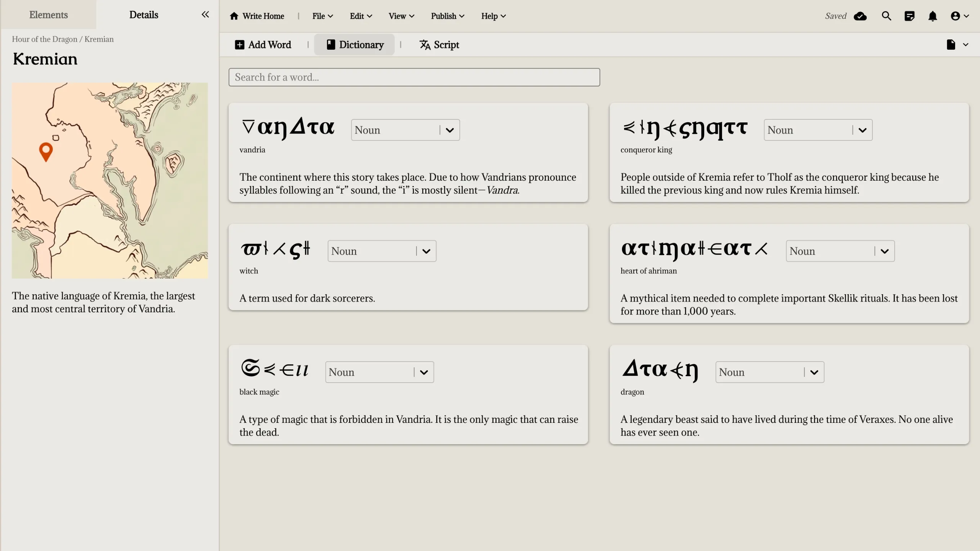980x551 pixels.
Task: Switch to the Script view
Action: [x=439, y=45]
